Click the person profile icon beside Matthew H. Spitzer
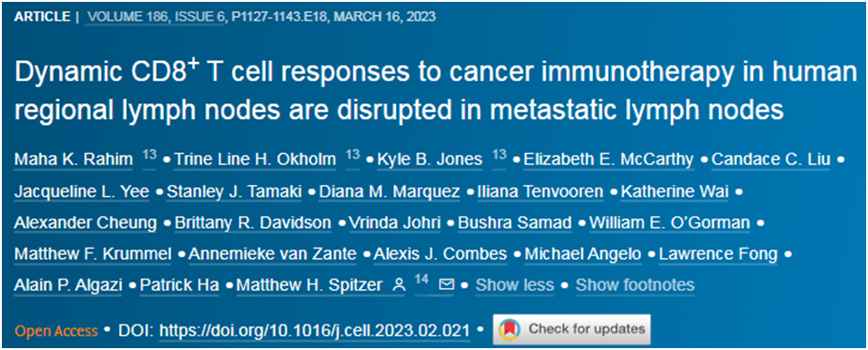Image resolution: width=868 pixels, height=350 pixels. point(398,286)
